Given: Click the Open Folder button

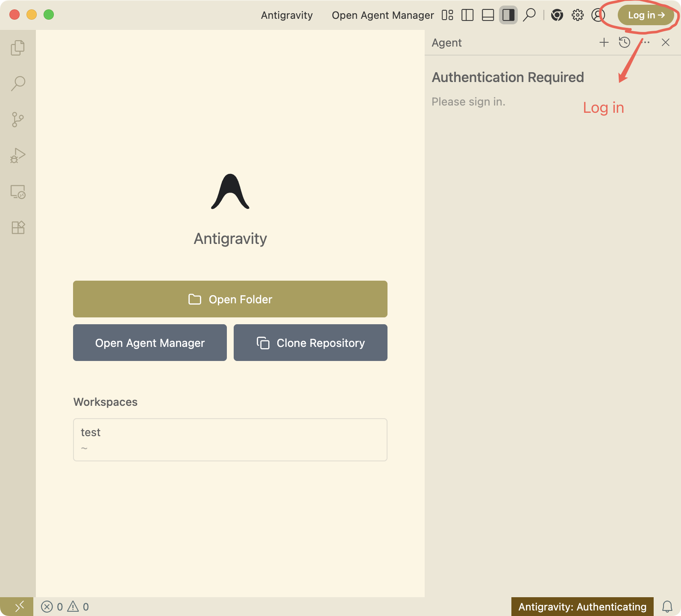Looking at the screenshot, I should click(x=230, y=299).
